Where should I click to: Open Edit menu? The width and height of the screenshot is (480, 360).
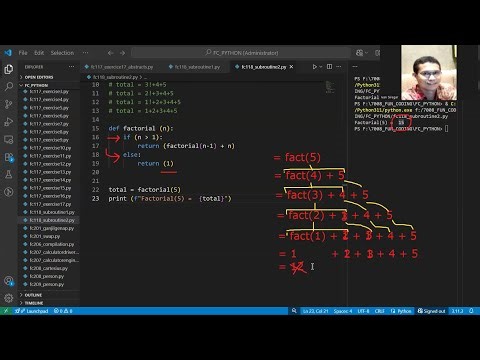pos(39,53)
